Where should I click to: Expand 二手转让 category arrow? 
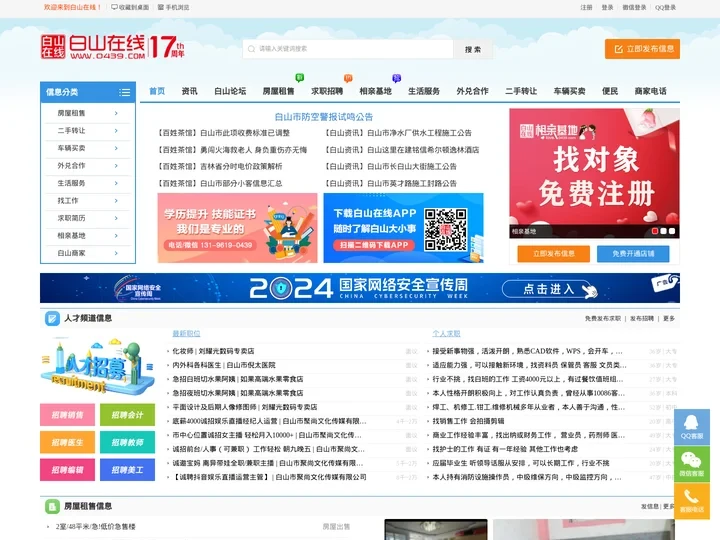tap(116, 130)
